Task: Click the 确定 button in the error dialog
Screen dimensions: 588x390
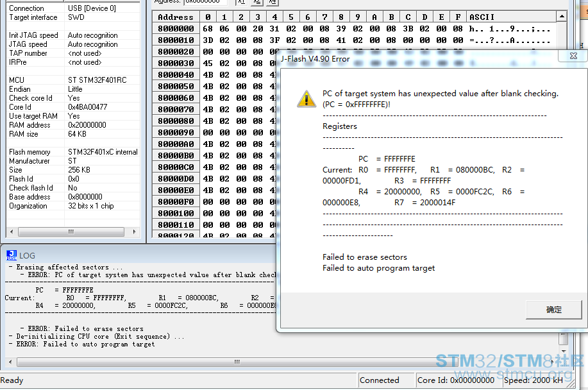Action: coord(553,310)
